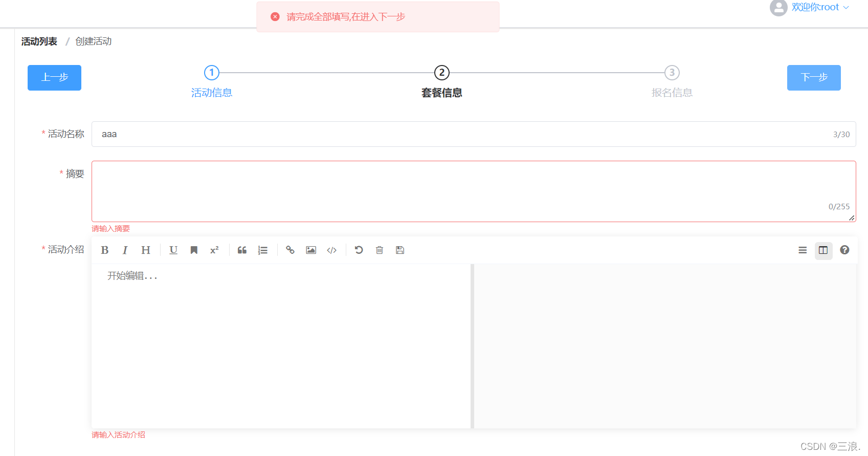Insert a hyperlink via link icon
Screen dimensions: 868x456
click(x=290, y=250)
